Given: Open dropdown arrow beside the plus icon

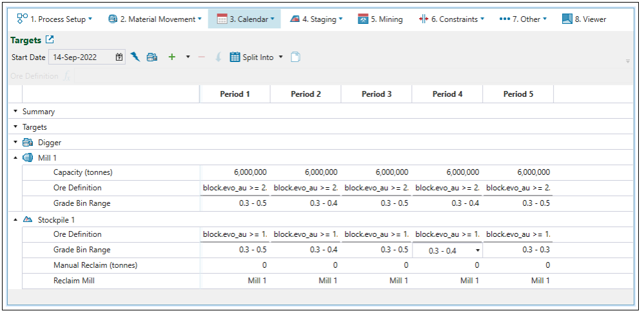Looking at the screenshot, I should point(188,57).
